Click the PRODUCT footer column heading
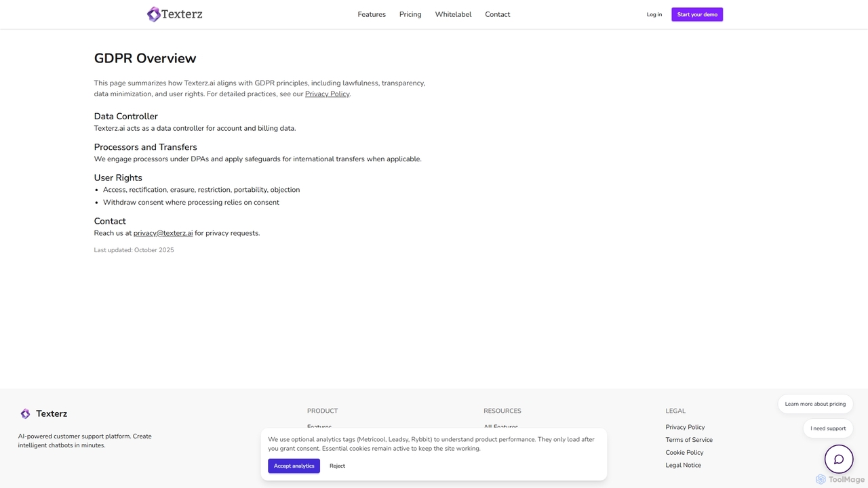868x488 pixels. click(322, 411)
